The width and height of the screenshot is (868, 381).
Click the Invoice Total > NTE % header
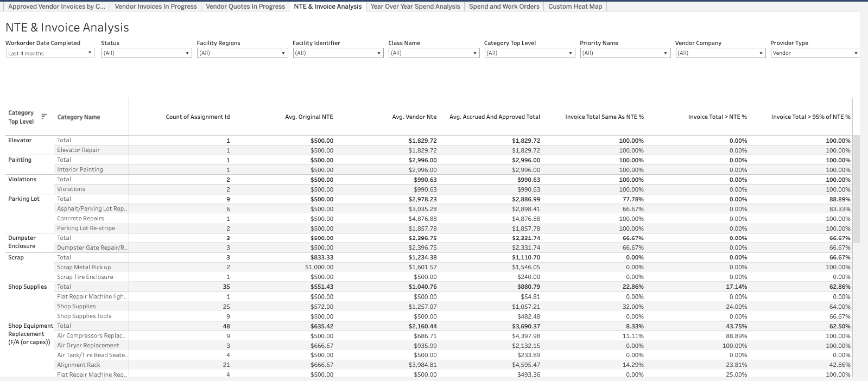(717, 117)
